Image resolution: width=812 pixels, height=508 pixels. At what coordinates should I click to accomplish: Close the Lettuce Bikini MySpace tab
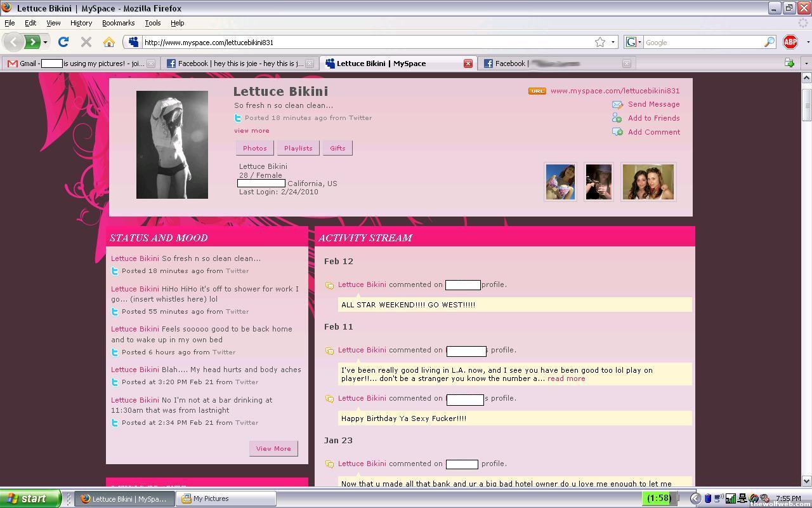468,63
